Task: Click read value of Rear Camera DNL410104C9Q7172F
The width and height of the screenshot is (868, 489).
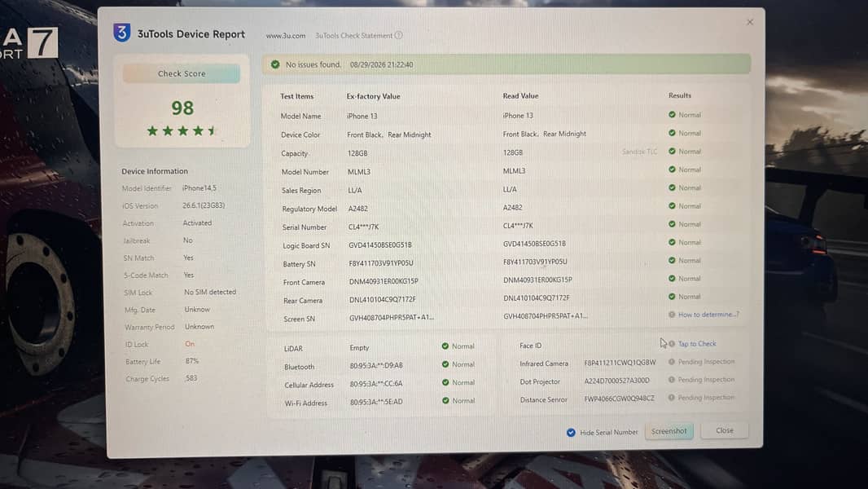Action: point(536,298)
